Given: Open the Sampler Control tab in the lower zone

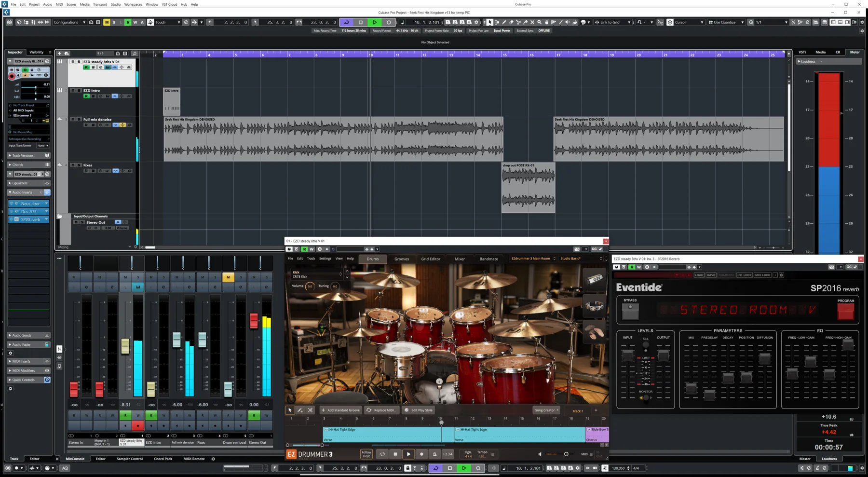Looking at the screenshot, I should [130, 459].
